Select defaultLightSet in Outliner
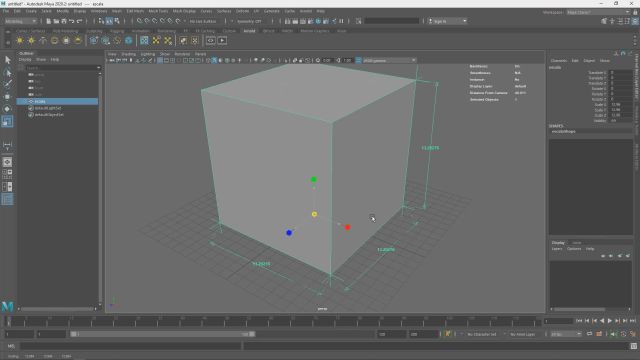 point(48,108)
